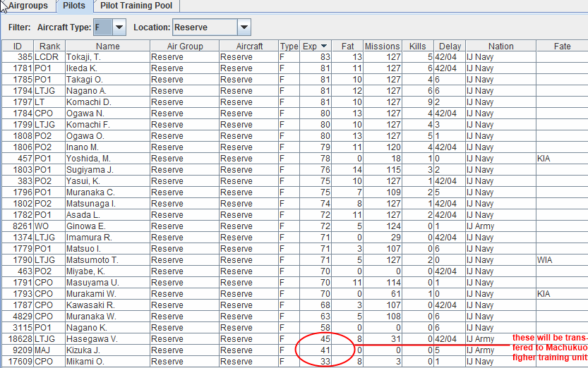Select pilot Hasegawa V.

(107, 339)
